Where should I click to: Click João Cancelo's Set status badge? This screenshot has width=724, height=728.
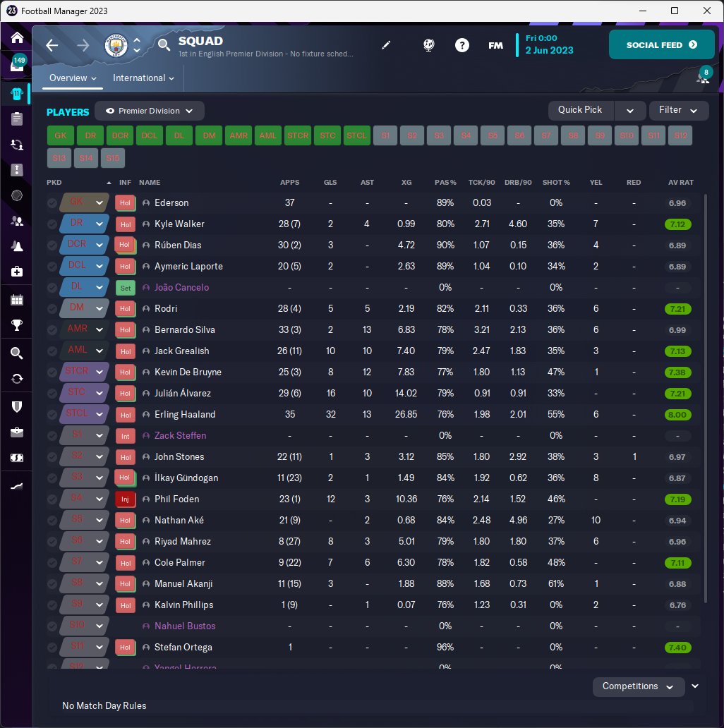[126, 288]
